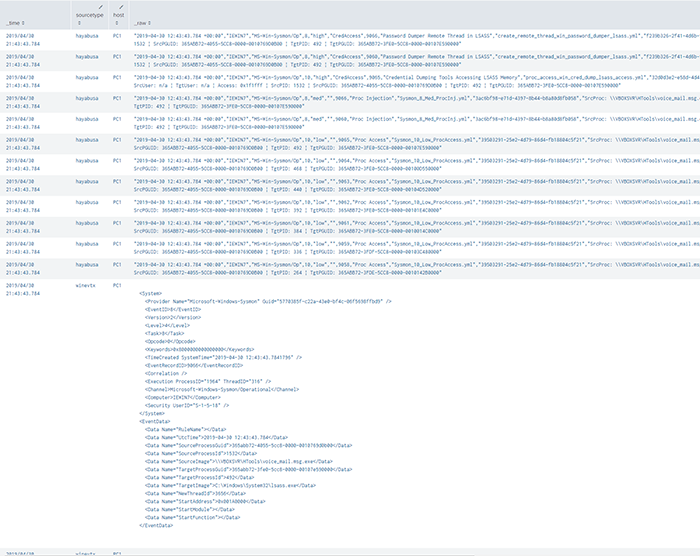The width and height of the screenshot is (700, 556).
Task: Click the Channel Microsoft-Windows-Sysmon/Operational line
Action: [222, 389]
